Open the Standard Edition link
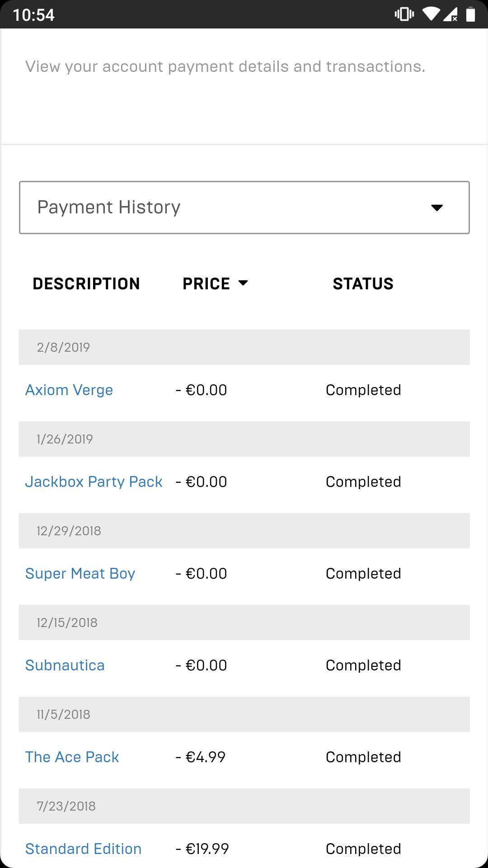The height and width of the screenshot is (868, 488). [84, 849]
